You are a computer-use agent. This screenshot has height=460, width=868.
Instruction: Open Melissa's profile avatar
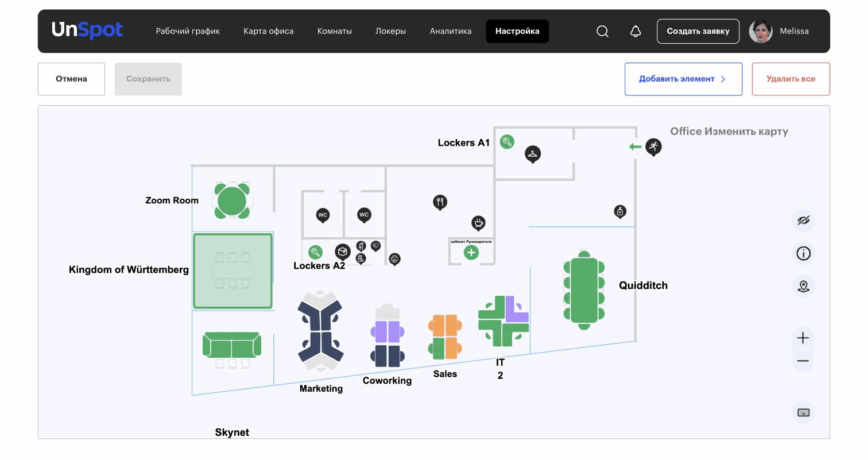point(761,31)
